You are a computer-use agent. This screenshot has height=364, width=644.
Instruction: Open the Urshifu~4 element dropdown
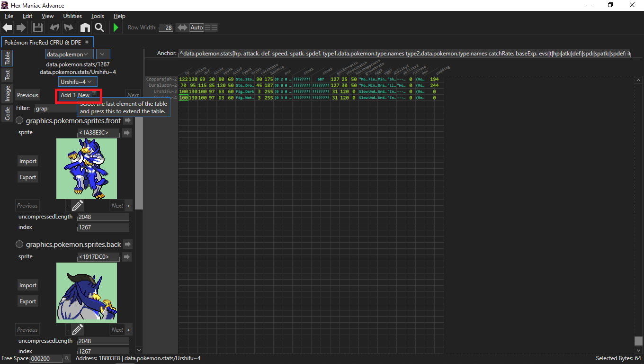75,82
